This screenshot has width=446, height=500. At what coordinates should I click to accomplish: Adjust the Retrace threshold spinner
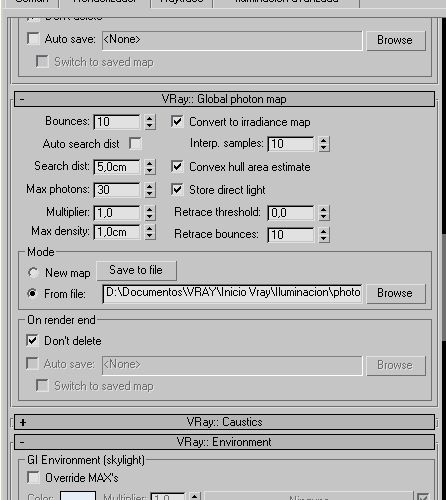click(324, 213)
